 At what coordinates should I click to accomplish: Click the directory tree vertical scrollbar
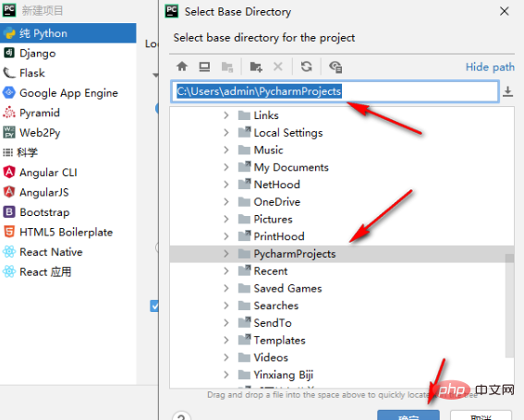(509, 306)
